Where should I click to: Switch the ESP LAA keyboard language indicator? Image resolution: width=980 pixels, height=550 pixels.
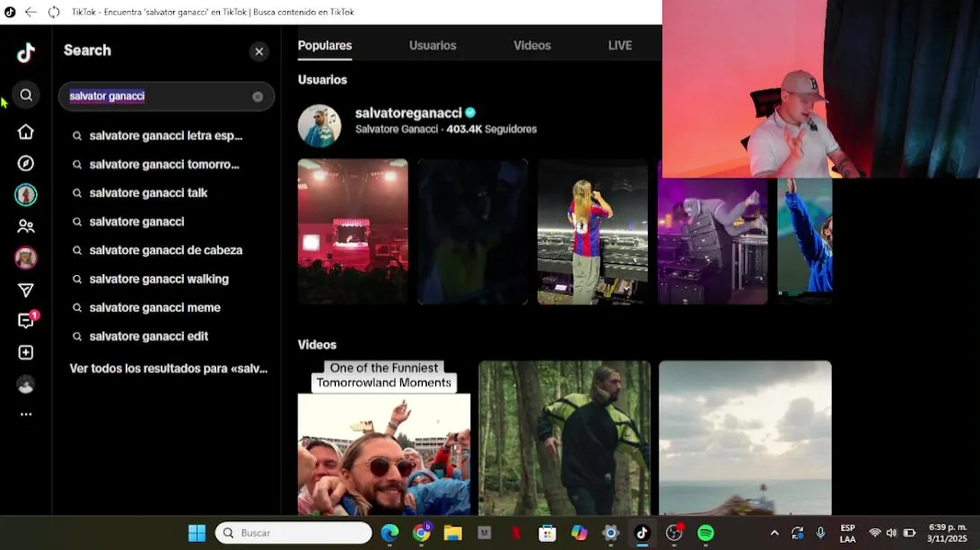(x=847, y=533)
